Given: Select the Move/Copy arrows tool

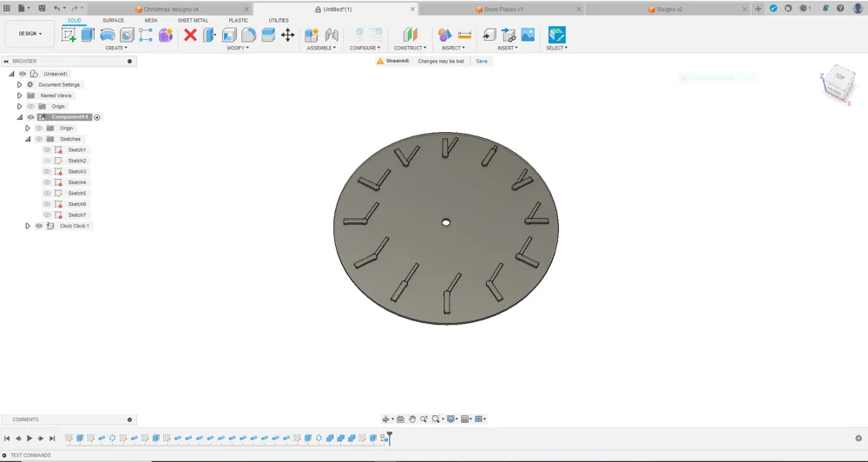Looking at the screenshot, I should (287, 35).
